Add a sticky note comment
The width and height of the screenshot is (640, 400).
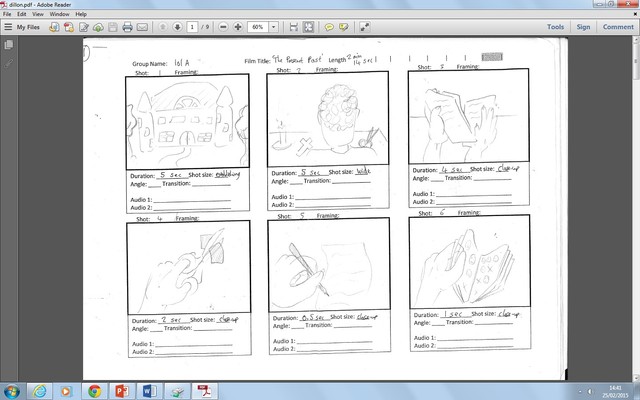tap(329, 27)
